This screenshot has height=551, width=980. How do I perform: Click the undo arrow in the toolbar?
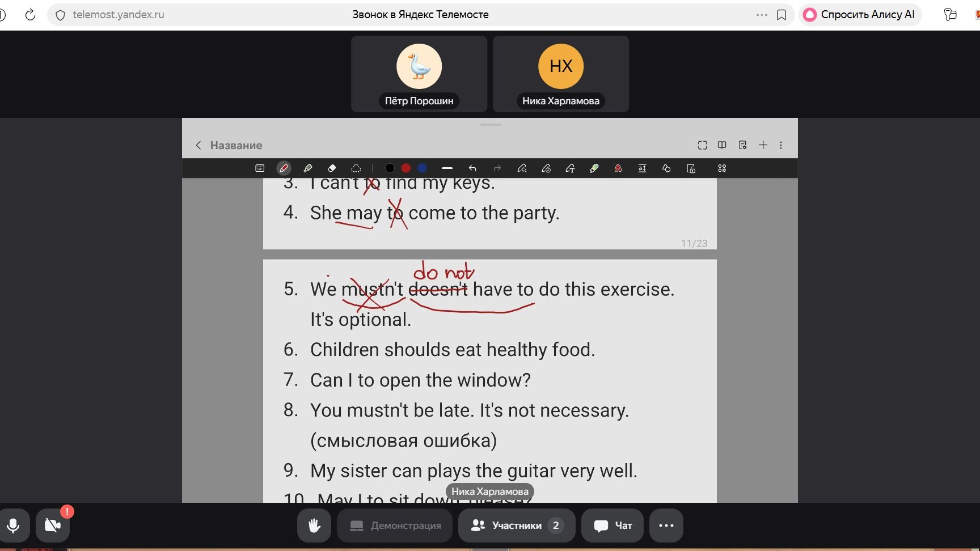(472, 168)
